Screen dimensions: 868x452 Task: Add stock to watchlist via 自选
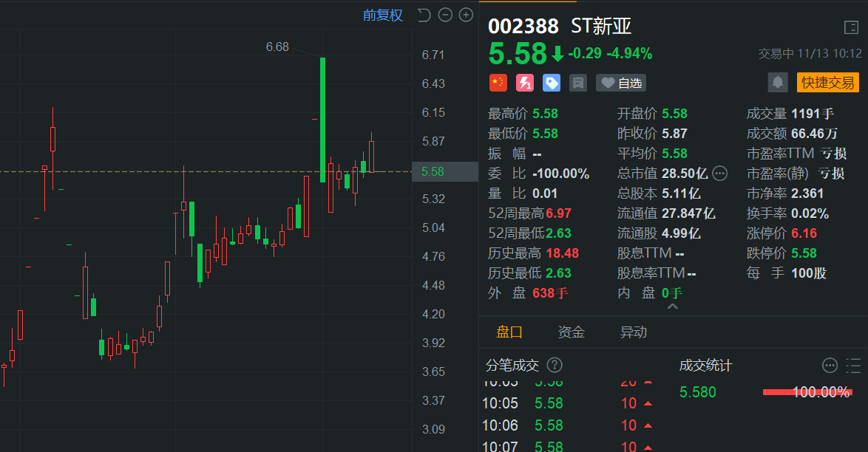pos(621,83)
